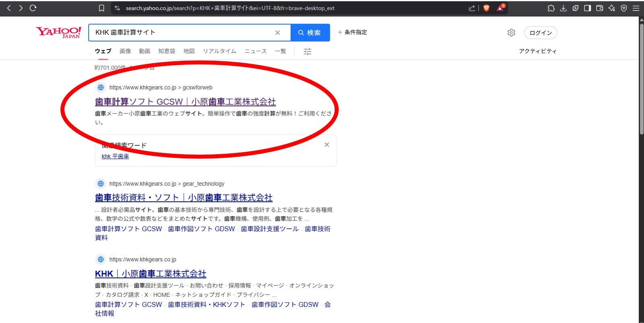Toggle the browser sidebar panel icon
This screenshot has height=323, width=644.
coord(587,8)
